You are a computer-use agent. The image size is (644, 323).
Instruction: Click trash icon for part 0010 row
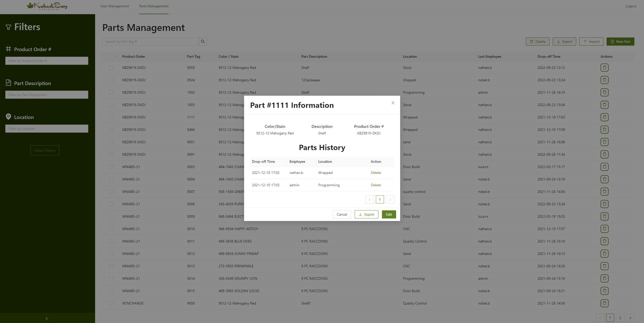coord(604,229)
